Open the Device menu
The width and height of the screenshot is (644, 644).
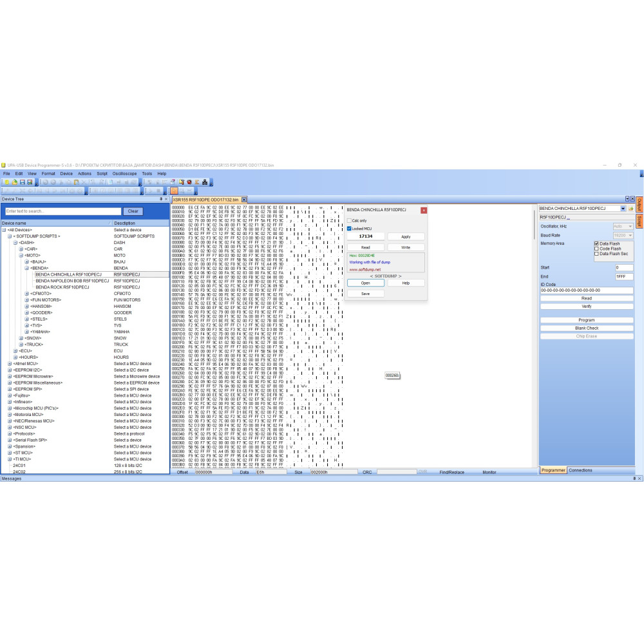coord(66,174)
